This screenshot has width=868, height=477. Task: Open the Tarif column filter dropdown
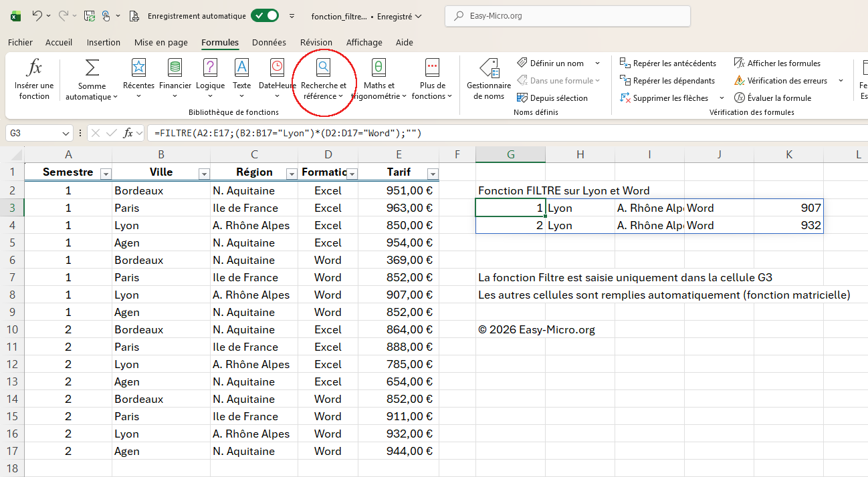pos(432,174)
